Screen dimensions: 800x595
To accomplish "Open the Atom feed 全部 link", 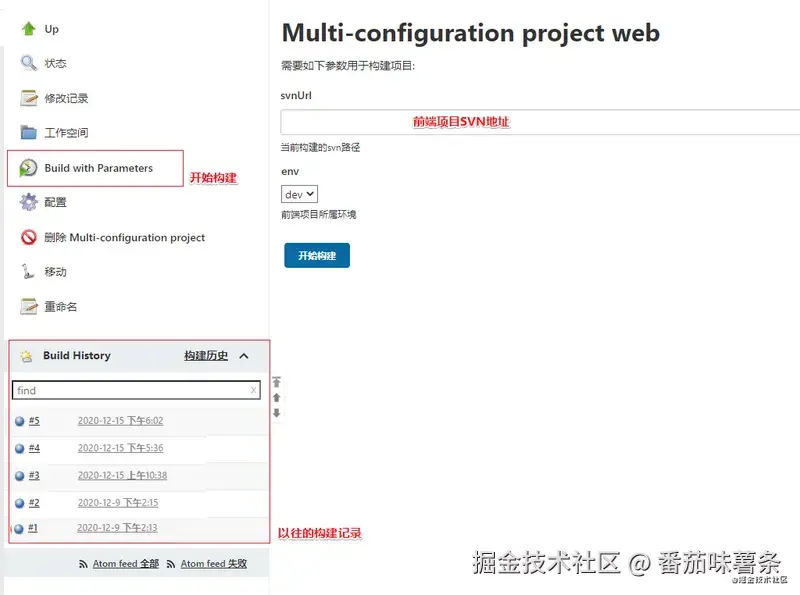I will pos(126,564).
